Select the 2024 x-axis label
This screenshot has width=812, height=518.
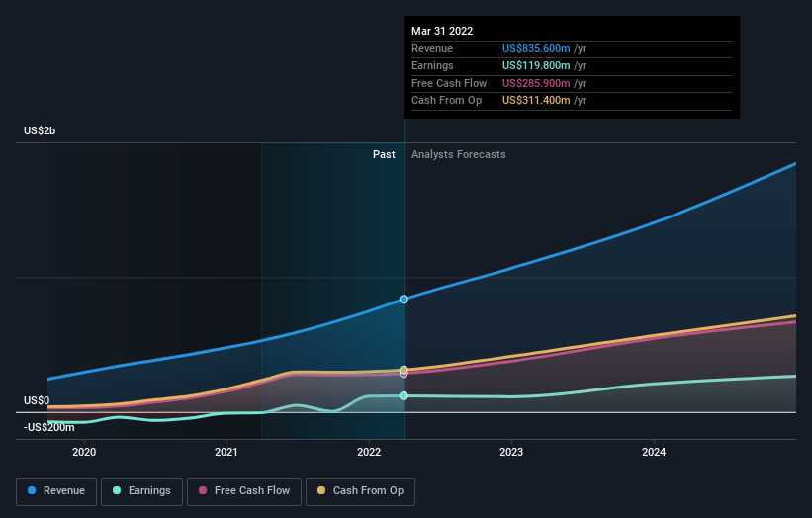tap(654, 452)
